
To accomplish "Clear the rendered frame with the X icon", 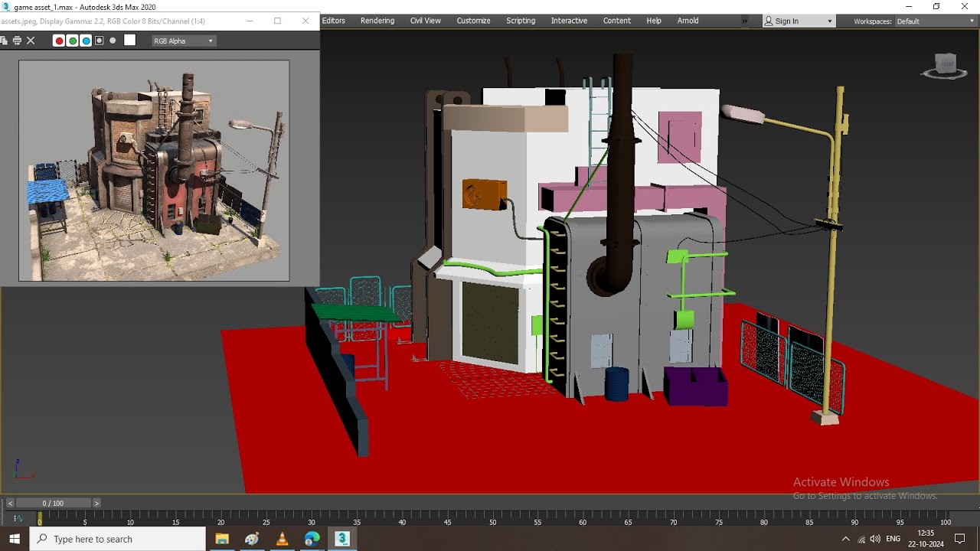I will [x=31, y=41].
